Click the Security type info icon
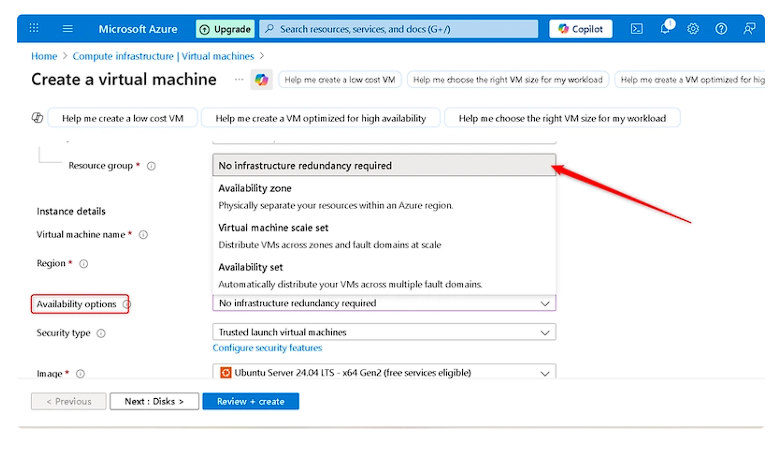The width and height of the screenshot is (783, 450). [101, 334]
